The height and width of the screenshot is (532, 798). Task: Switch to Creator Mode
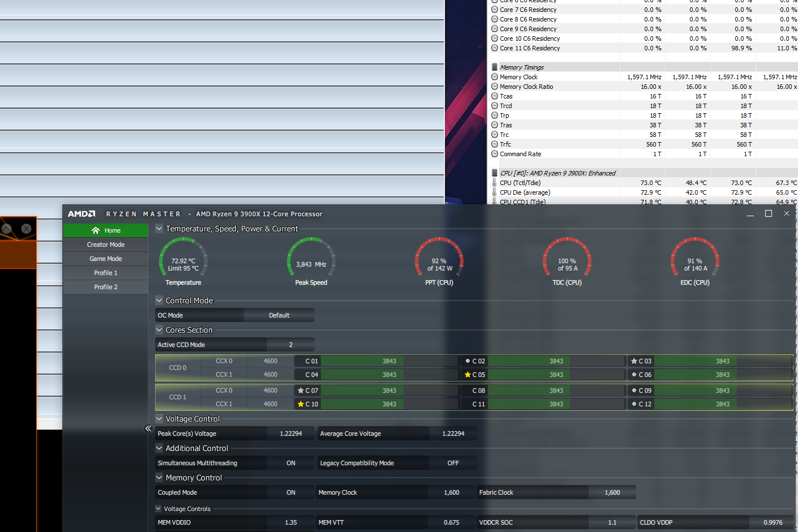point(106,244)
